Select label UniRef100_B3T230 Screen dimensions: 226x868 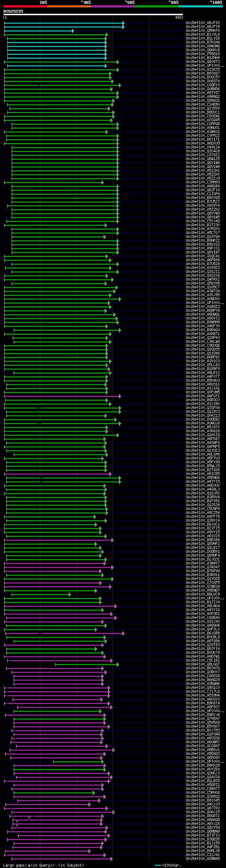tap(203, 225)
